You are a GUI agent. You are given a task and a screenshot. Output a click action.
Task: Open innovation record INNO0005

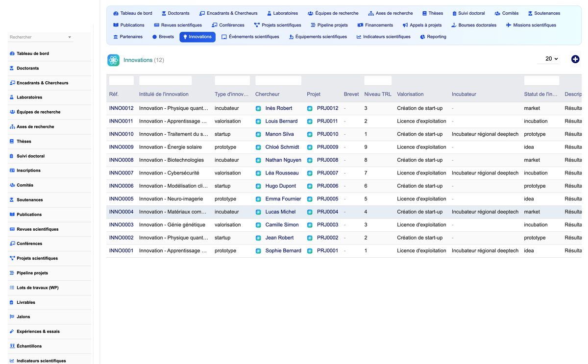point(122,199)
